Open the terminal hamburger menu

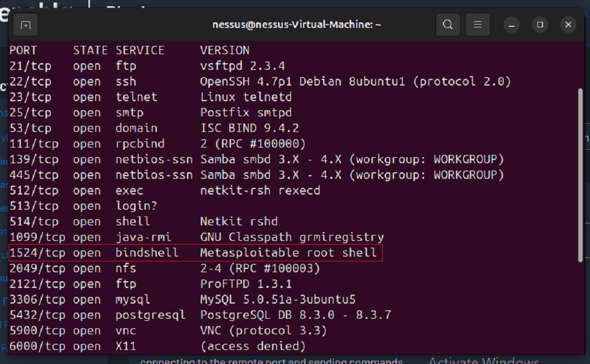pos(478,25)
